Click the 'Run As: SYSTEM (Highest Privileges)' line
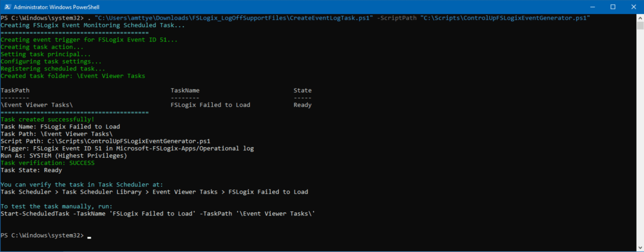Screen dimensions: 644x252 (x=64, y=156)
